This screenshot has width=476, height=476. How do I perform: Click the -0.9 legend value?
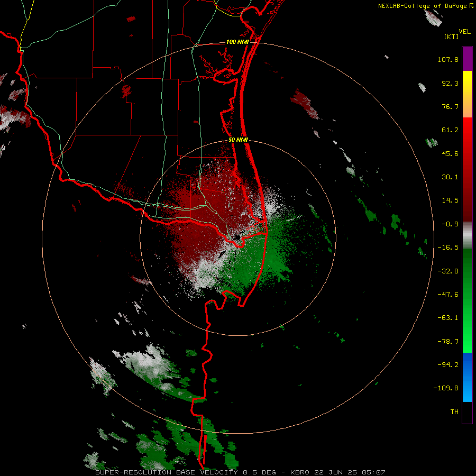tap(450, 224)
